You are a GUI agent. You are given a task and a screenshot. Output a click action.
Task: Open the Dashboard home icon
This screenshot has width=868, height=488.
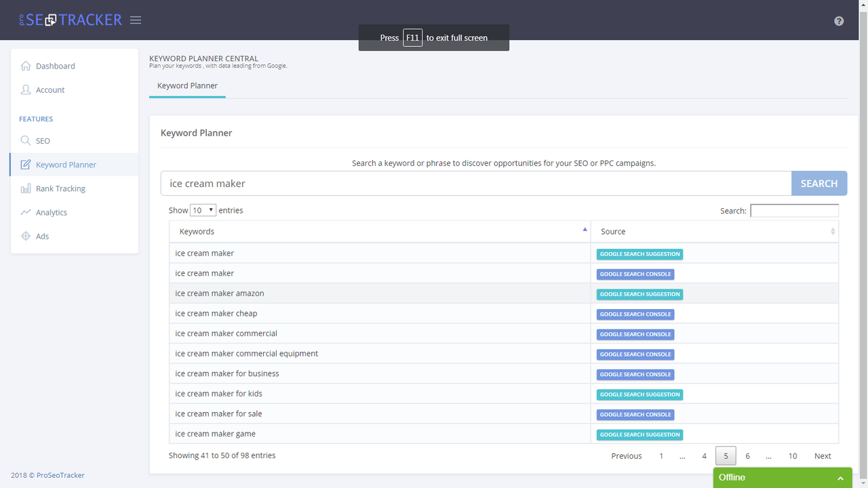tap(26, 66)
